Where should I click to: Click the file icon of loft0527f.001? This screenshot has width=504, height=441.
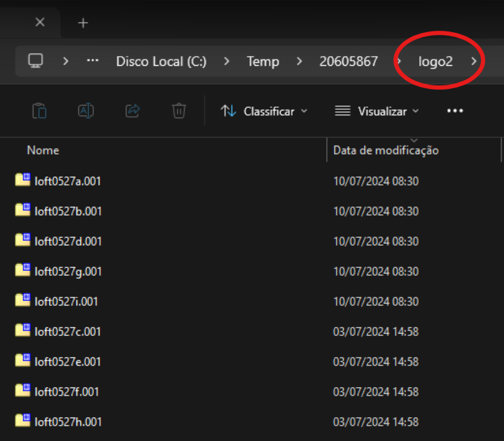tap(23, 390)
